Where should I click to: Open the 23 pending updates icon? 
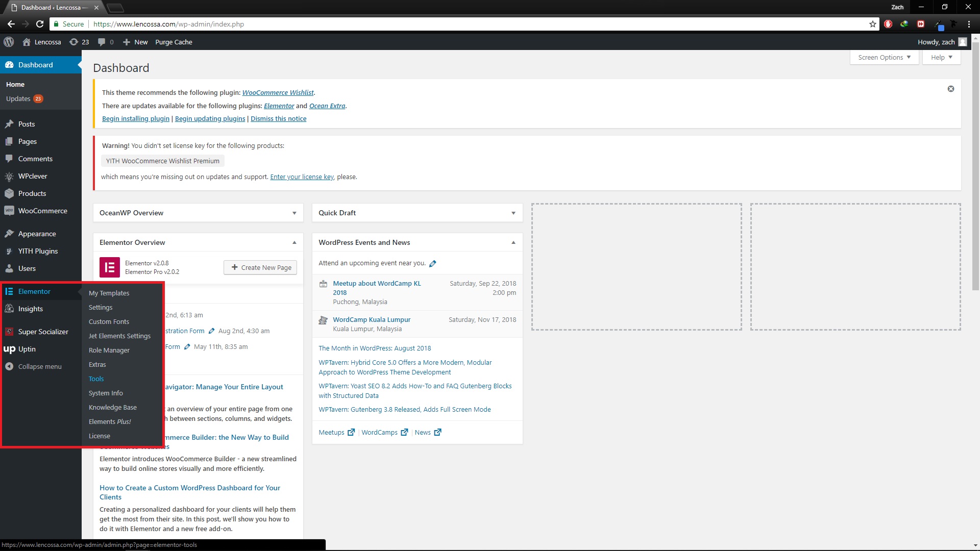74,42
